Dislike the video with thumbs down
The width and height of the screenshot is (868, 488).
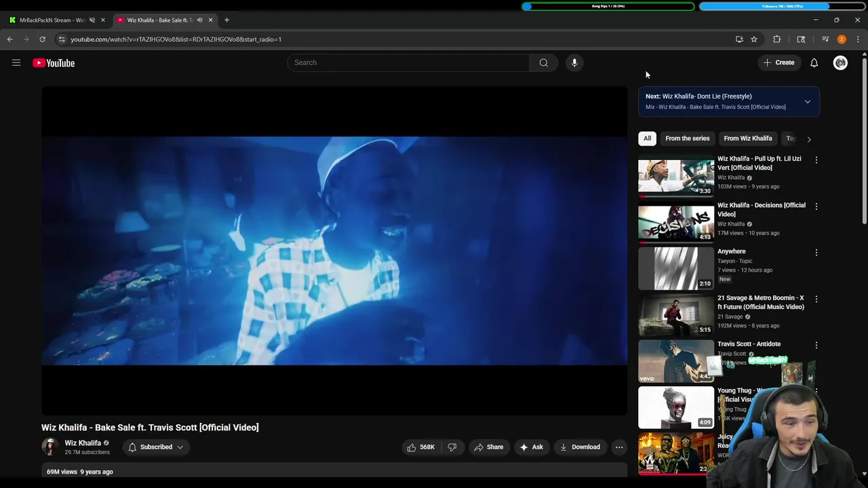point(452,447)
